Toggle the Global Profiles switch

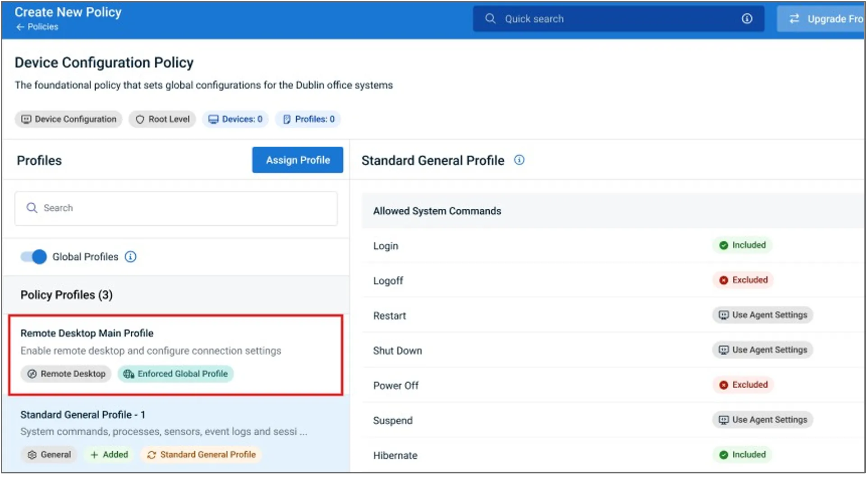[33, 257]
